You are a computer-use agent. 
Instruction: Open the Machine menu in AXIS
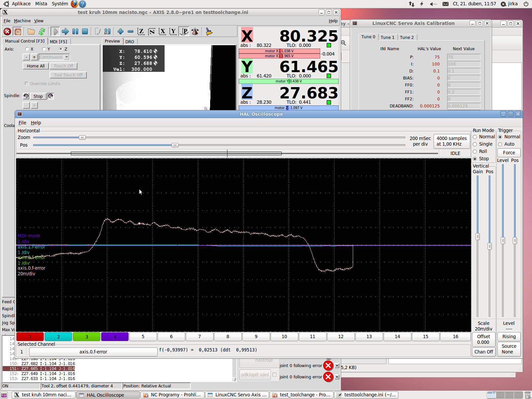coord(22,21)
